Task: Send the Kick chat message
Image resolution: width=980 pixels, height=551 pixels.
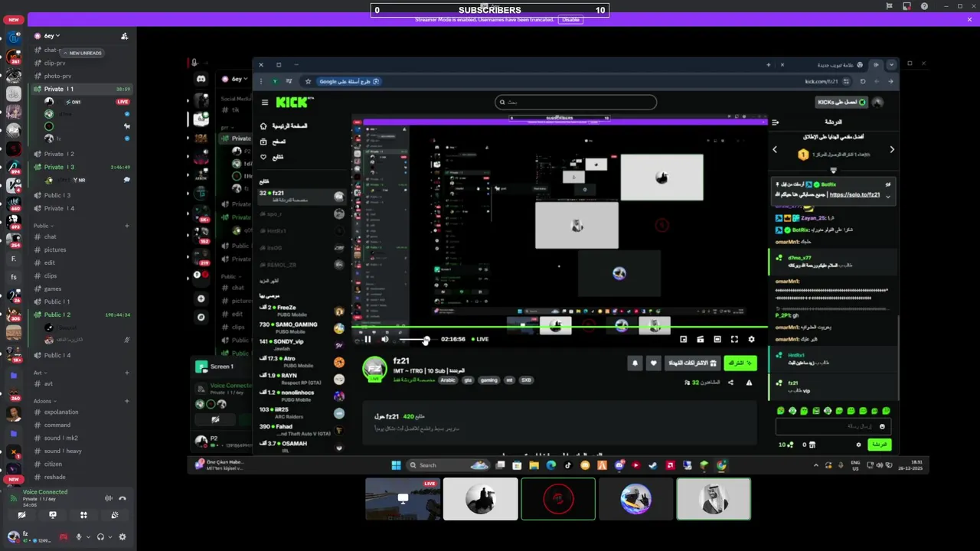Action: (x=879, y=445)
